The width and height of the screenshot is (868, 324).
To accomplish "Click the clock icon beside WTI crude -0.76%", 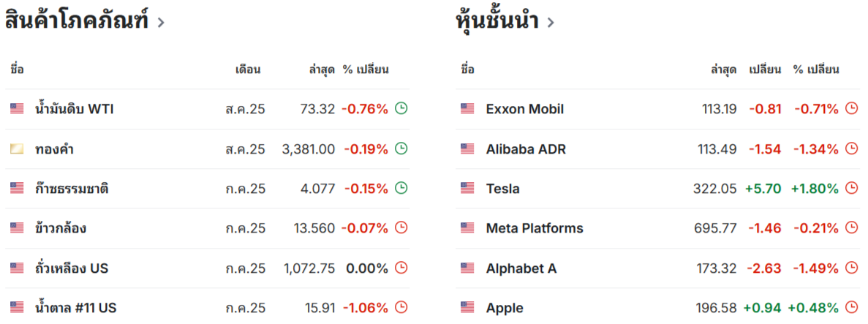I will pos(401,108).
